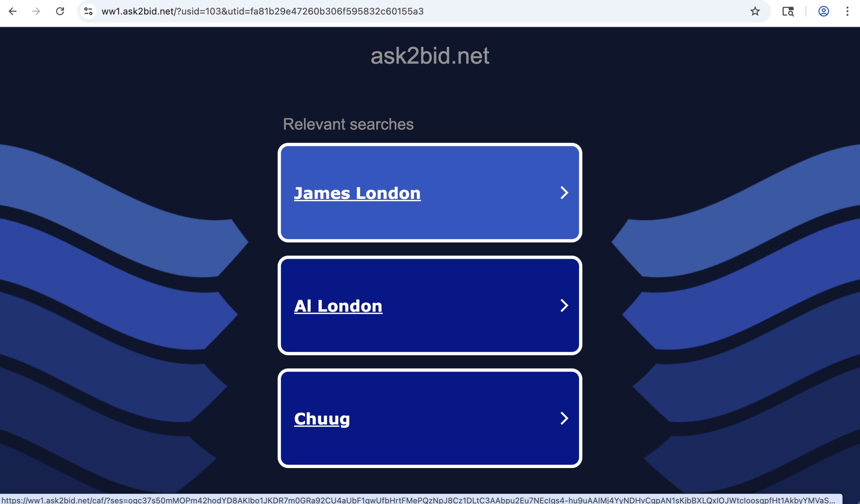This screenshot has width=860, height=504.
Task: Expand the Al London search suggestion chevron
Action: coord(564,306)
